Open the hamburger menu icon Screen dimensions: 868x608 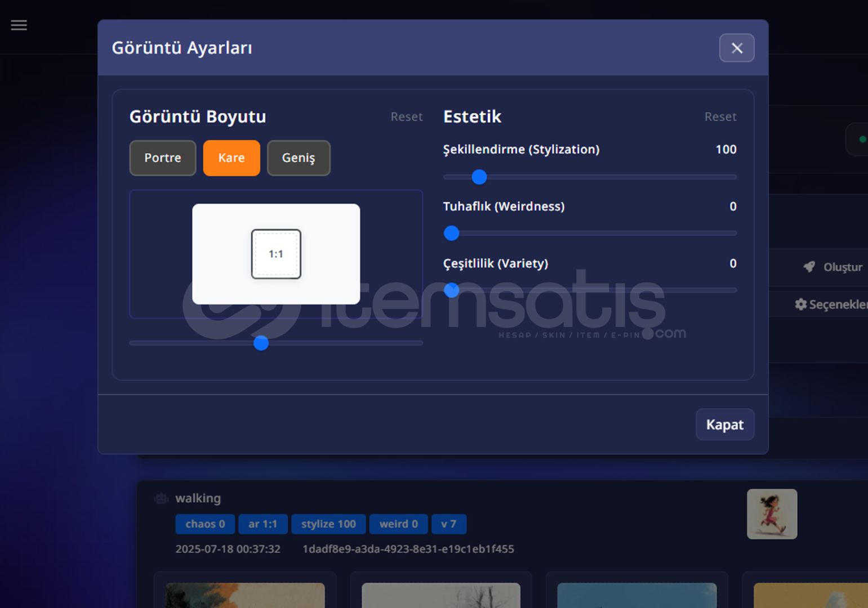click(19, 25)
